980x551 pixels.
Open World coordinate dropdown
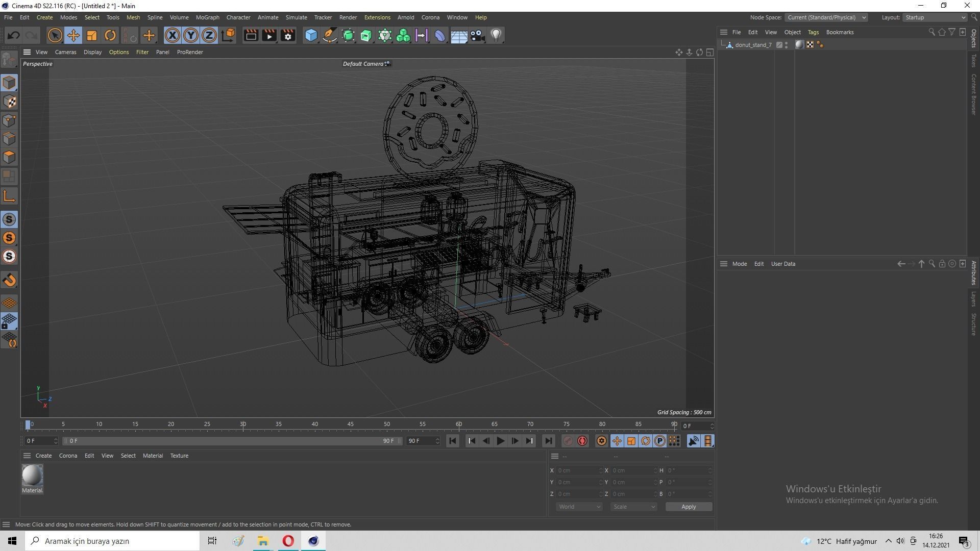(579, 507)
